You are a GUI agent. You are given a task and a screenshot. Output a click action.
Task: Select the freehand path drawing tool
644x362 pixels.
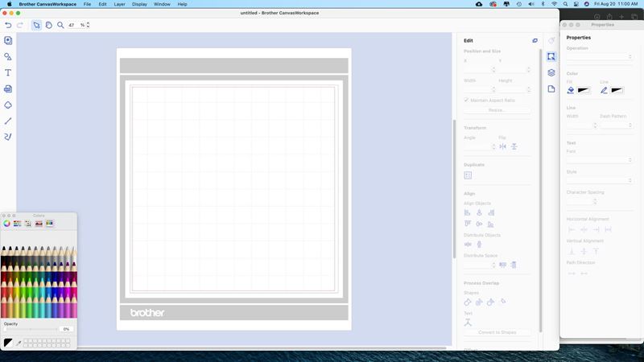(8, 137)
